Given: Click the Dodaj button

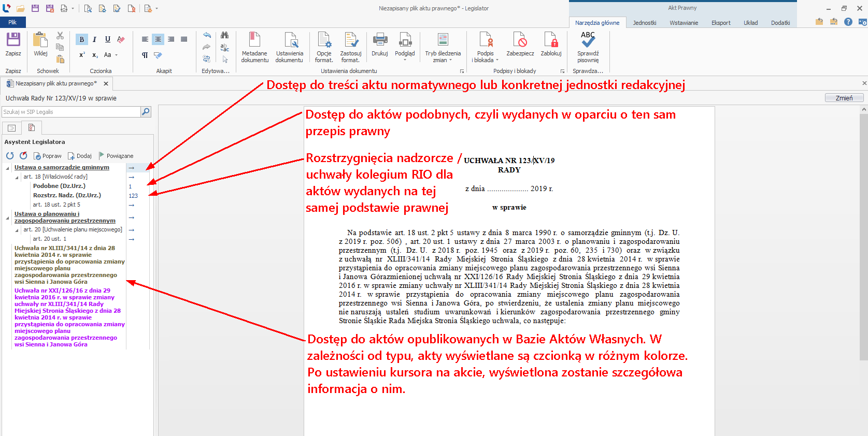Looking at the screenshot, I should pyautogui.click(x=80, y=156).
